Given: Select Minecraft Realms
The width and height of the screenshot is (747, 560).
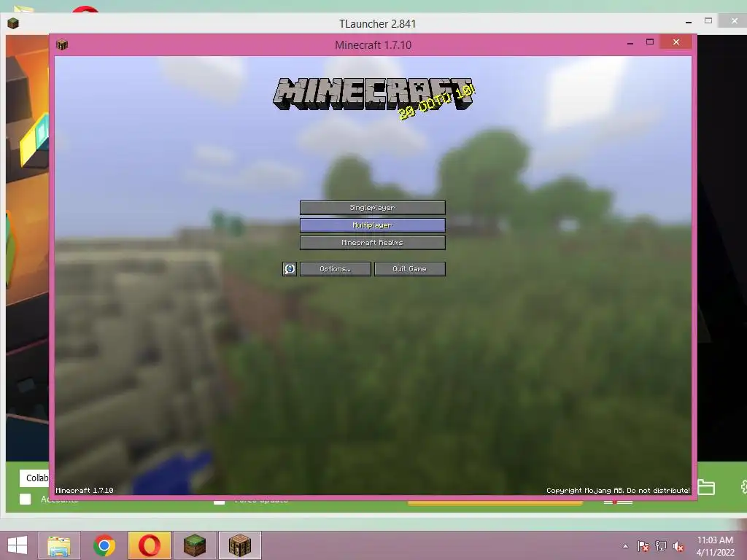Looking at the screenshot, I should [373, 243].
